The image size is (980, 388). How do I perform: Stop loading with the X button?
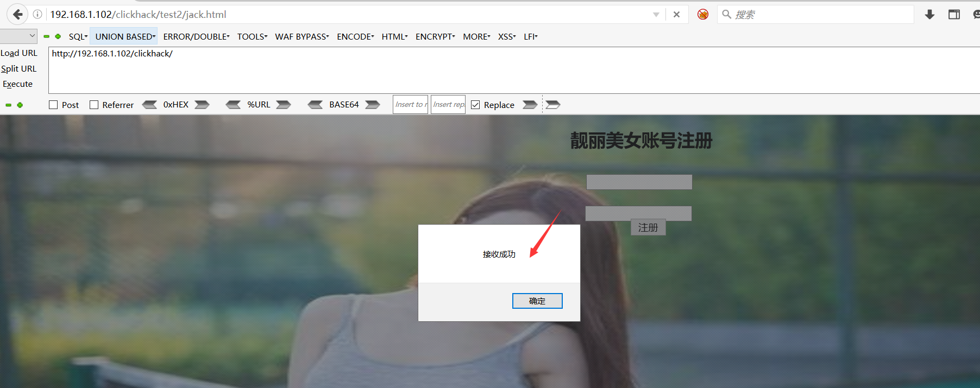[676, 15]
